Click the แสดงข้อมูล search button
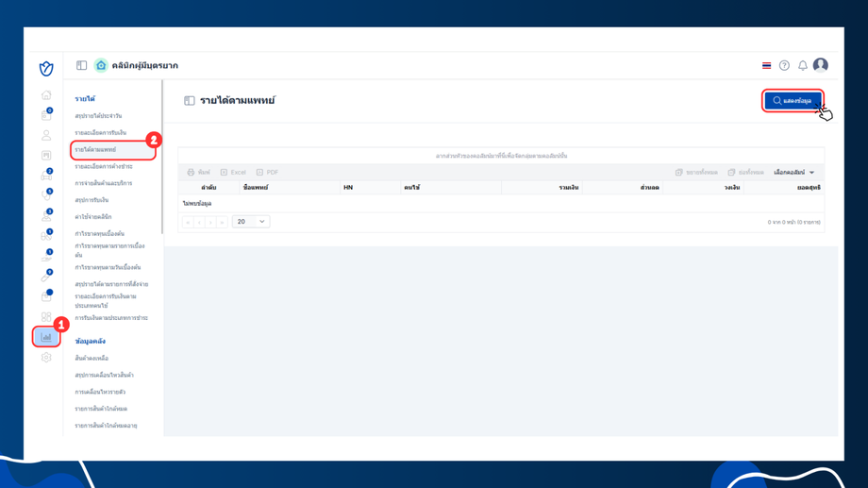This screenshot has width=868, height=488. (x=793, y=101)
